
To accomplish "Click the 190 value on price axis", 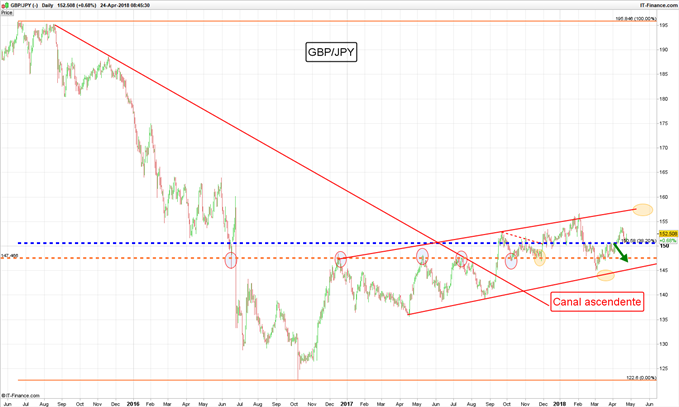I will (x=663, y=50).
